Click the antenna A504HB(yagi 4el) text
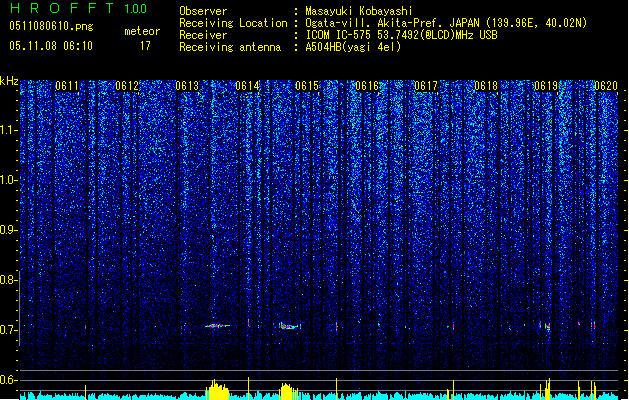Screen dimensions: 629x400 coord(353,47)
